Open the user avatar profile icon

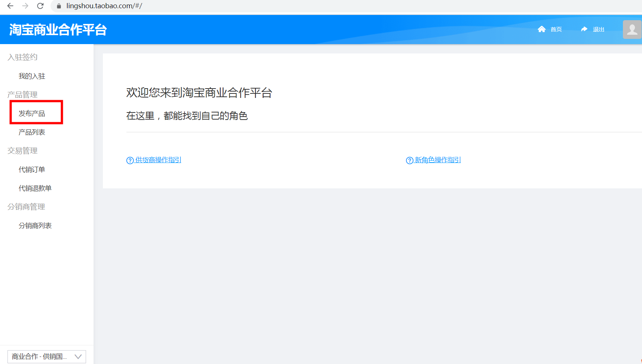(x=632, y=29)
